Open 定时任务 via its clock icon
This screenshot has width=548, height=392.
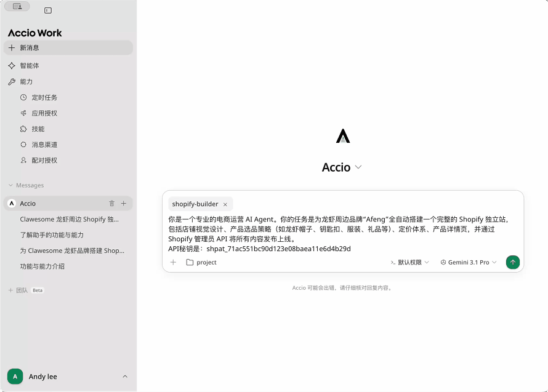coord(22,97)
